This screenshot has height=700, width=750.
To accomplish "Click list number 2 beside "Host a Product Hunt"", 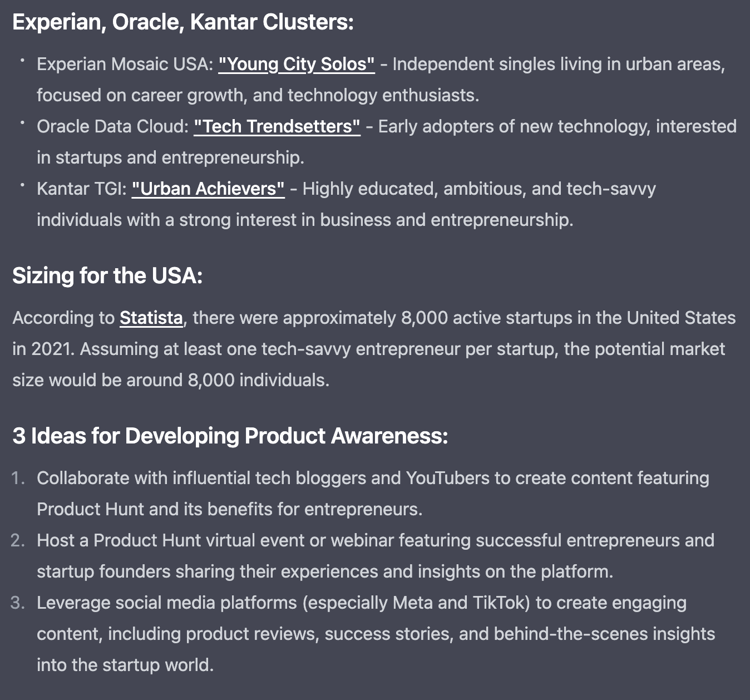I will (18, 541).
